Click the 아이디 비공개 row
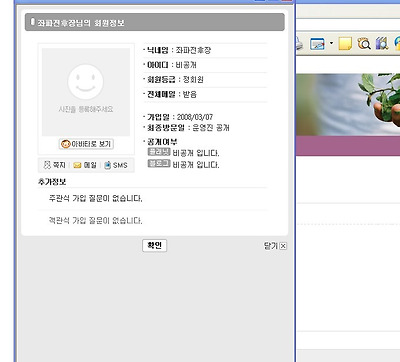The height and width of the screenshot is (362, 400). click(x=205, y=65)
